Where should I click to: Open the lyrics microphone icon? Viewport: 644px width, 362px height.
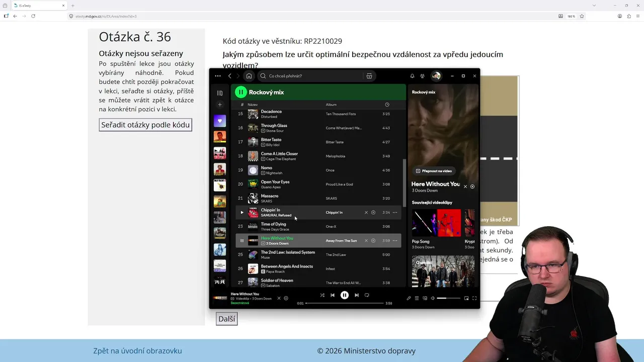tap(409, 298)
